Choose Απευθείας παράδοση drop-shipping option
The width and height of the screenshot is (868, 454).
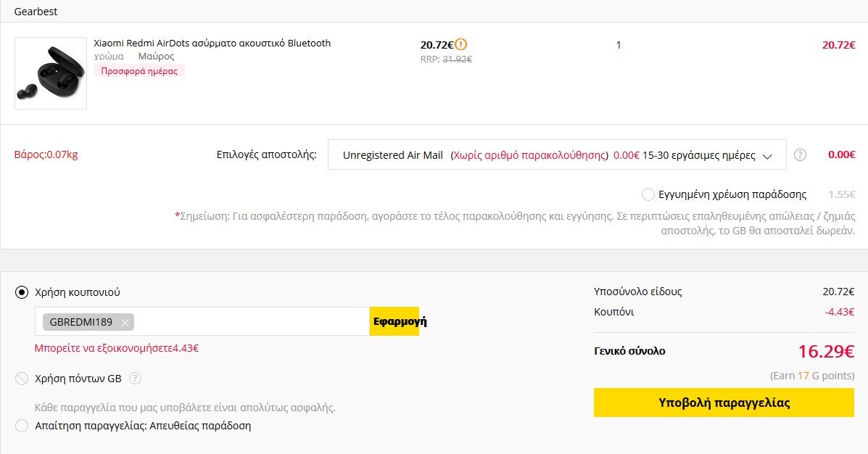pos(22,426)
